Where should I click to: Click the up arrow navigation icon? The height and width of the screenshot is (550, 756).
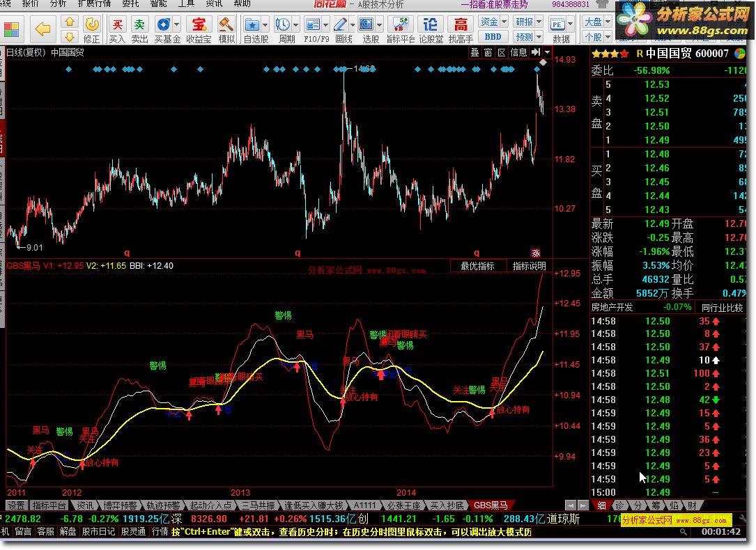tap(70, 22)
